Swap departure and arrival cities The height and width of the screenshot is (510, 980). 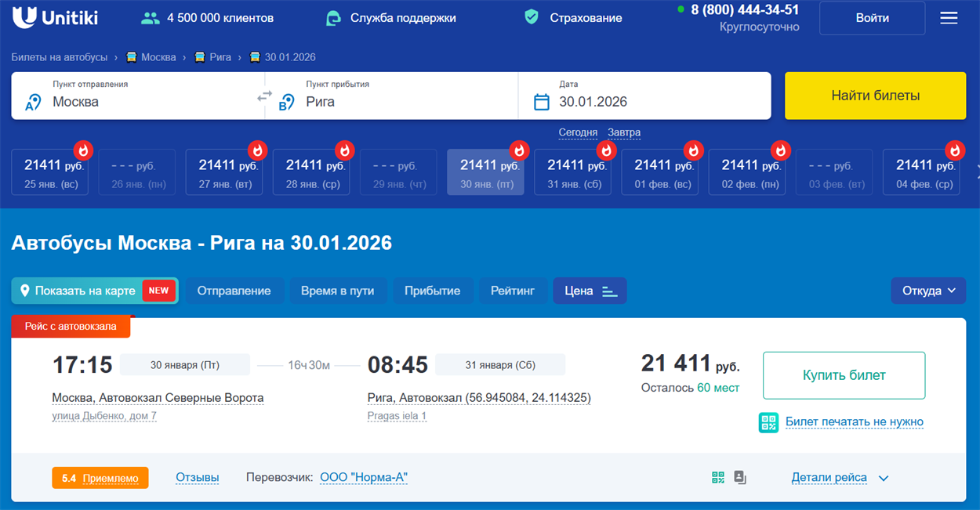point(265,96)
